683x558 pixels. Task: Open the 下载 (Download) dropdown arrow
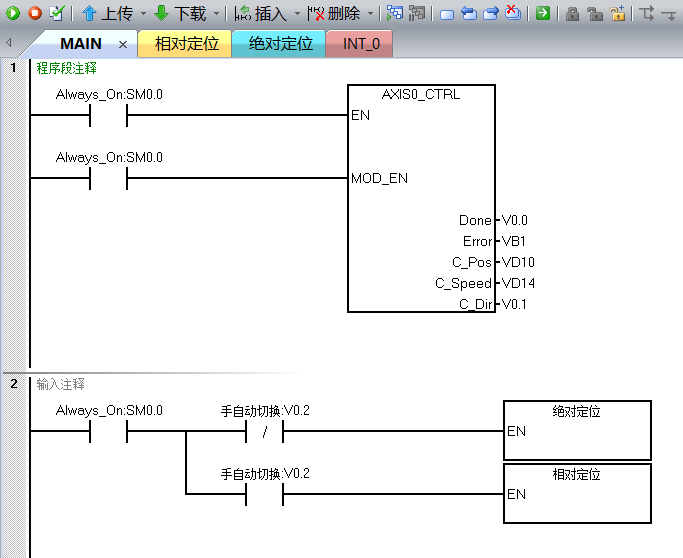tap(217, 14)
